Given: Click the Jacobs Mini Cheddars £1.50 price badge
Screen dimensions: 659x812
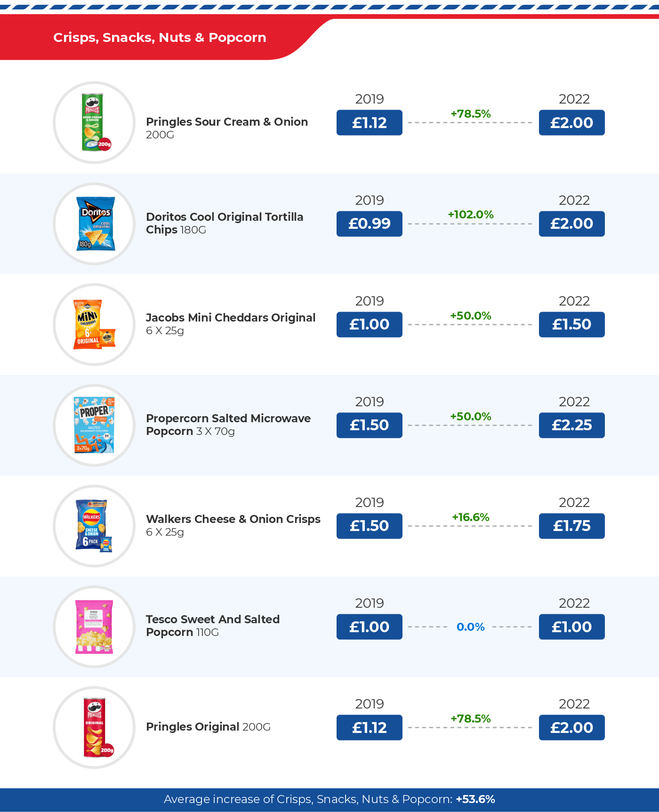Looking at the screenshot, I should [x=571, y=324].
